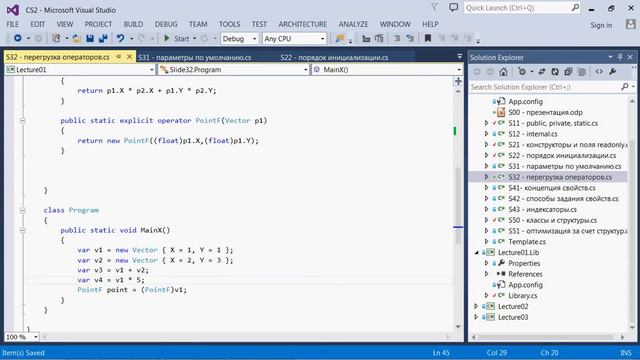Undo the last edit via the Undo icon

[x=120, y=38]
